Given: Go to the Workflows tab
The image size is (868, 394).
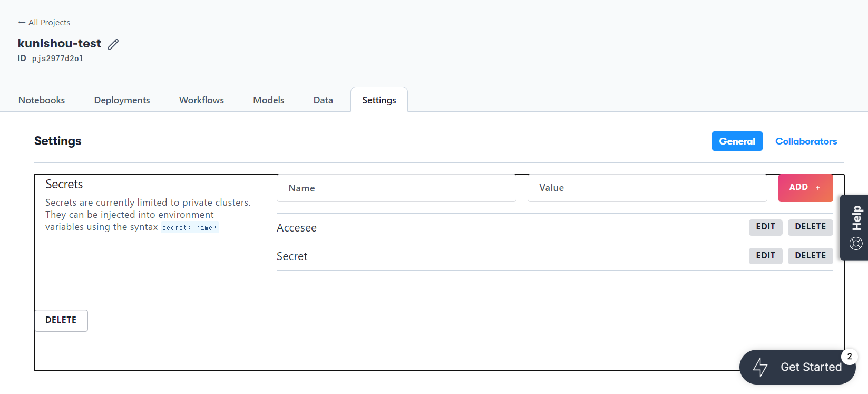Looking at the screenshot, I should click(201, 100).
